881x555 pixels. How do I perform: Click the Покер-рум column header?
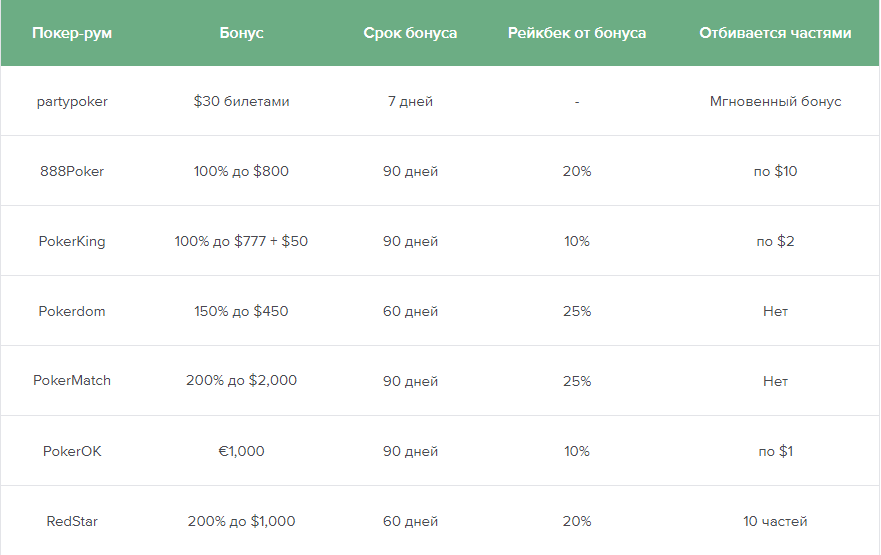coord(72,33)
